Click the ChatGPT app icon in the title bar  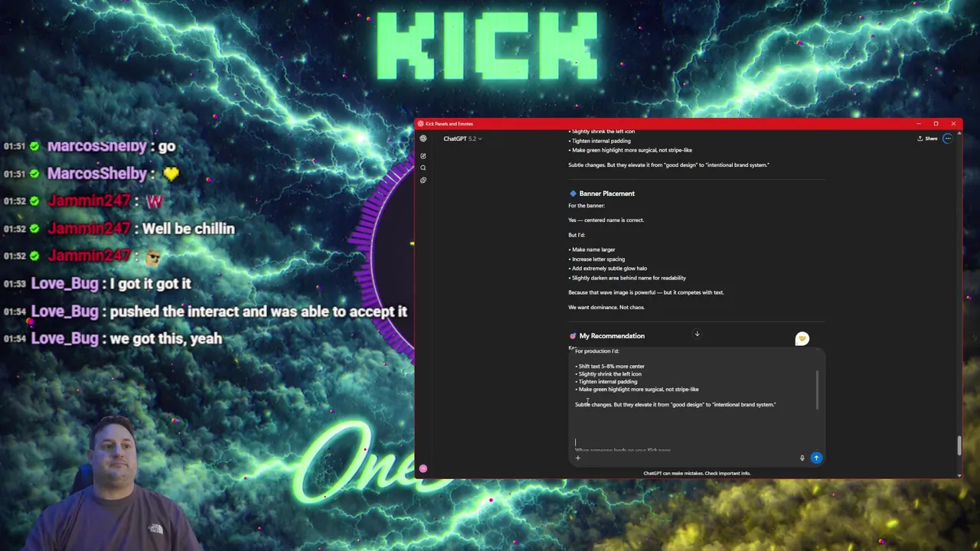(x=420, y=124)
